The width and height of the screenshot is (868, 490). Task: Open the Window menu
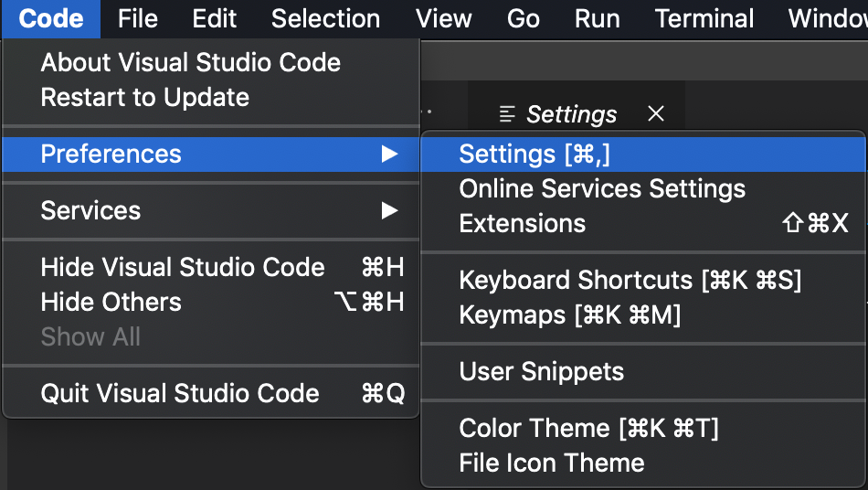tap(828, 19)
